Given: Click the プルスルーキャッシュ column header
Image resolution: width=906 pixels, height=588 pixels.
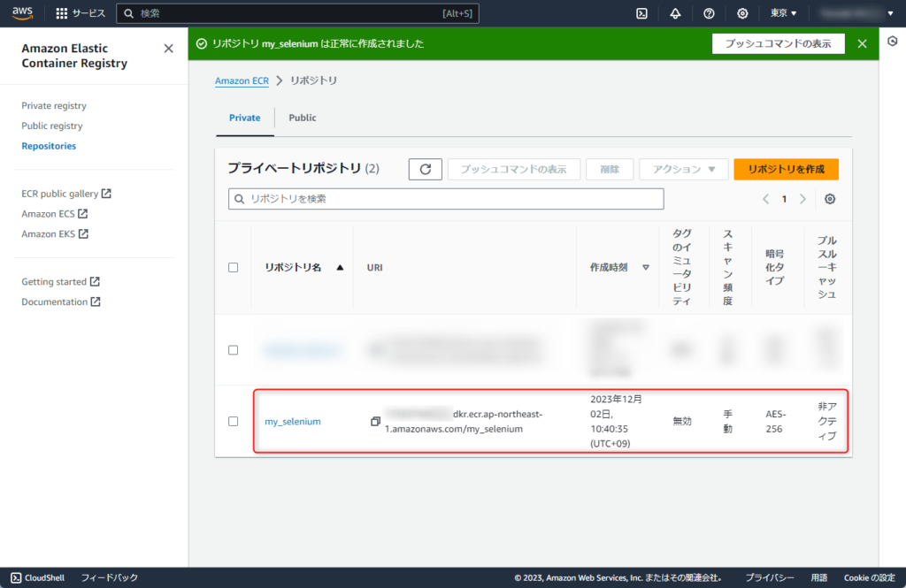Looking at the screenshot, I should point(827,267).
